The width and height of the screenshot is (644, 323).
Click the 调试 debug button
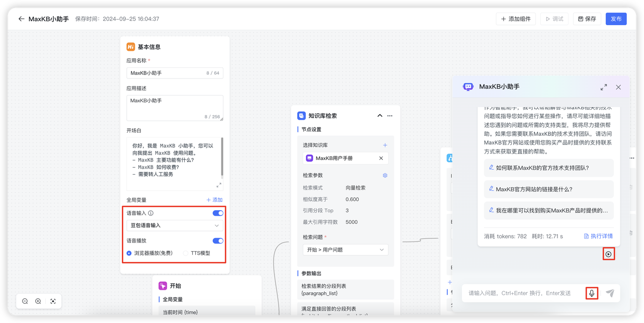(x=554, y=19)
